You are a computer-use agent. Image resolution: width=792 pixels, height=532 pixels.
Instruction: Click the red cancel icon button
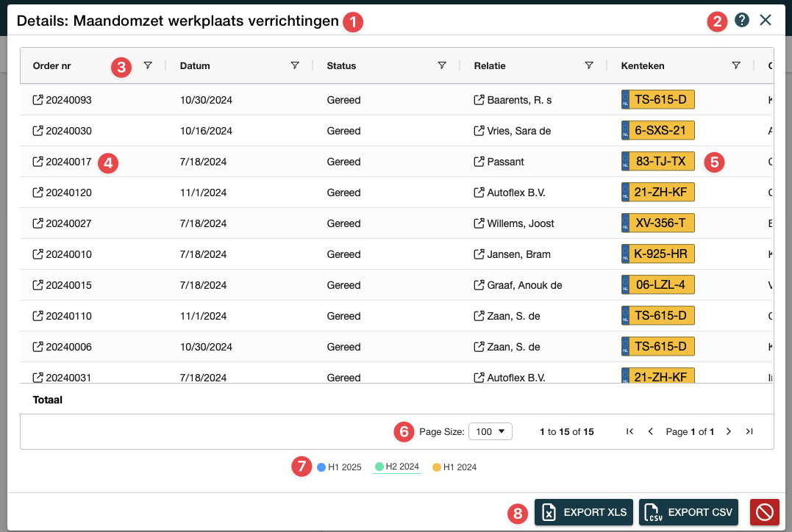[x=764, y=512]
